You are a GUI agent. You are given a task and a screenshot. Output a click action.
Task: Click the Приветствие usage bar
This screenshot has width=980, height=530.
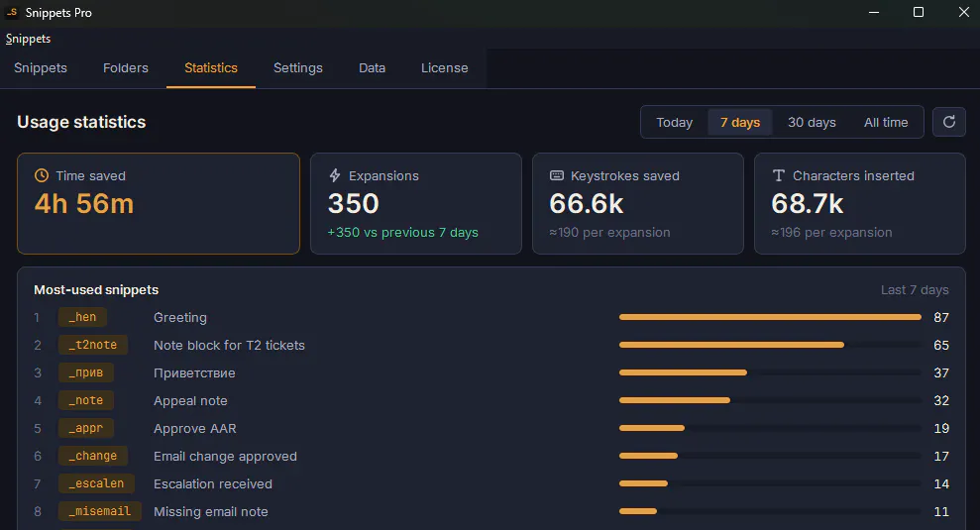click(770, 372)
